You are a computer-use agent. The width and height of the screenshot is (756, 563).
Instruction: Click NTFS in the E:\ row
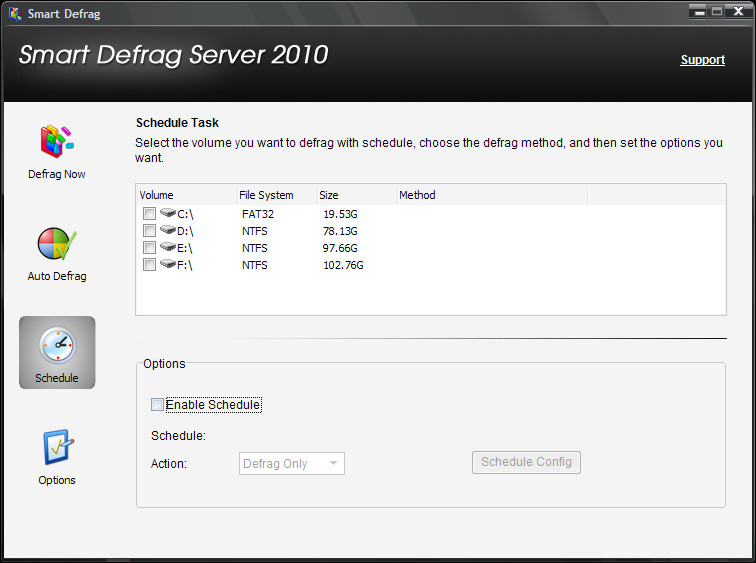[x=255, y=248]
